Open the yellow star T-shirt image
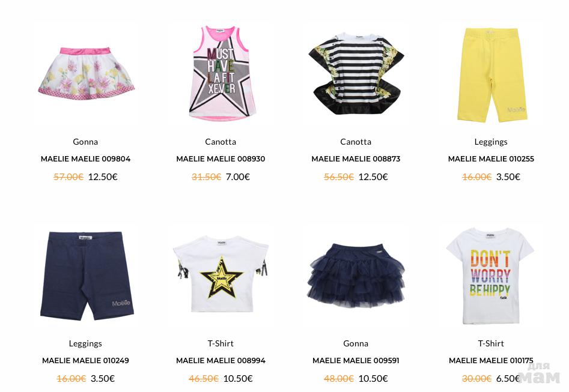This screenshot has height=392, width=569. tap(221, 275)
